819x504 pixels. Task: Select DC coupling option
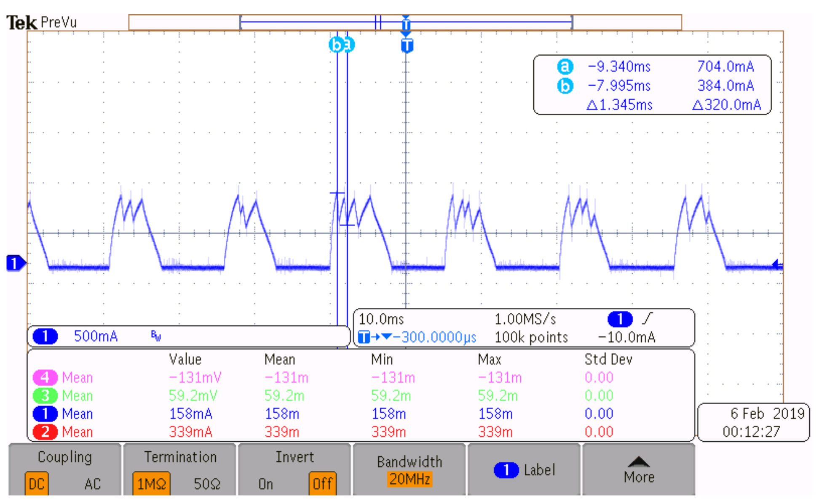pyautogui.click(x=37, y=484)
